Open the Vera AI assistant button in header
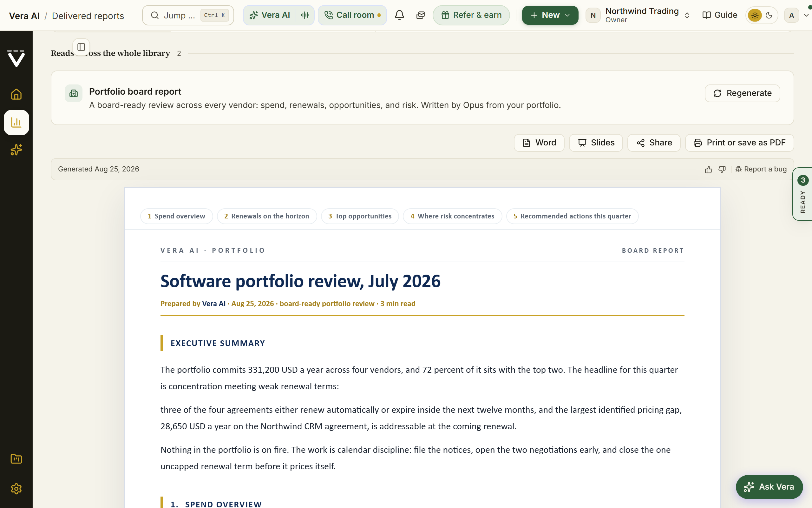812x508 pixels. [x=269, y=15]
